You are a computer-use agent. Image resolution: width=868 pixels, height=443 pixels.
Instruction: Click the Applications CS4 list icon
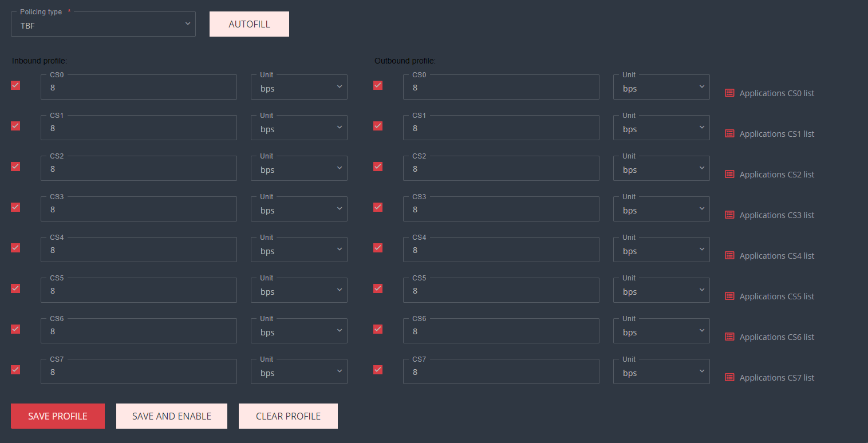pyautogui.click(x=729, y=255)
